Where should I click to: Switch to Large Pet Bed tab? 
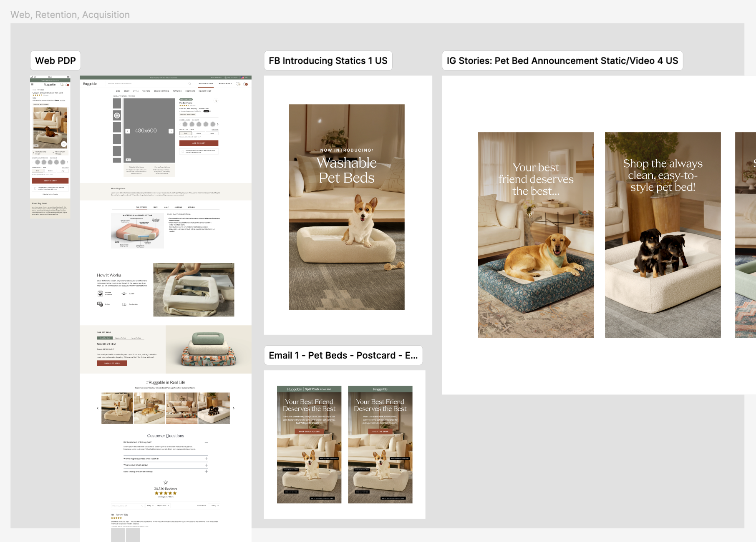point(136,338)
